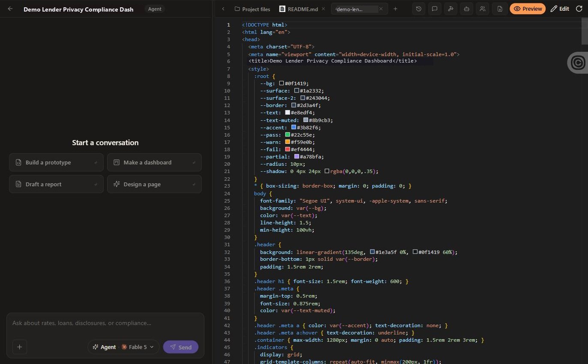Select the Make a dashboard suggestion
Screen dimensions: 588x364
[x=154, y=163]
